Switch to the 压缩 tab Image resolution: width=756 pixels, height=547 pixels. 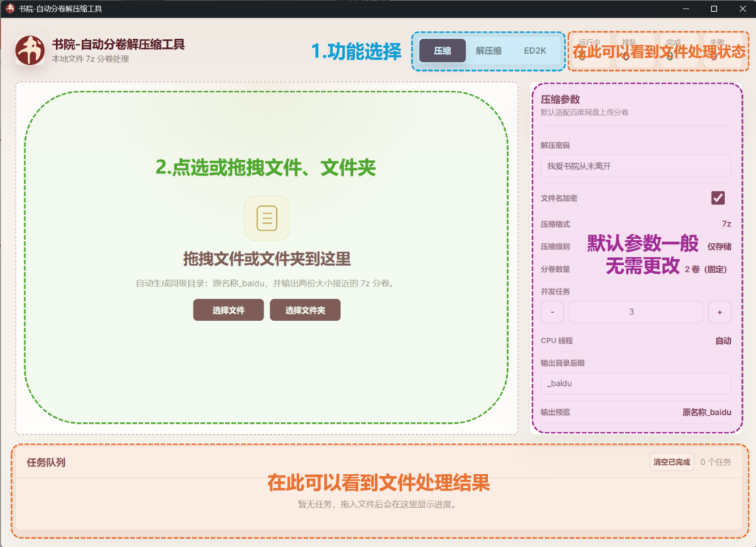click(442, 51)
